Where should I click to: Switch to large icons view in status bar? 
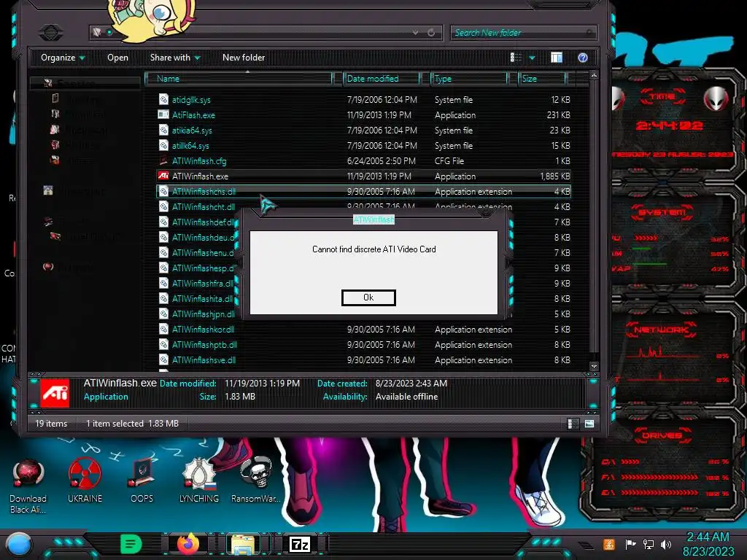click(x=589, y=424)
